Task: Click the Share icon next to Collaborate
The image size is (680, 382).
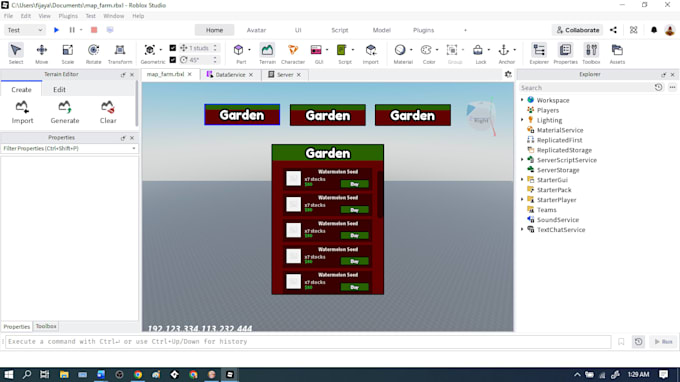Action: point(613,30)
